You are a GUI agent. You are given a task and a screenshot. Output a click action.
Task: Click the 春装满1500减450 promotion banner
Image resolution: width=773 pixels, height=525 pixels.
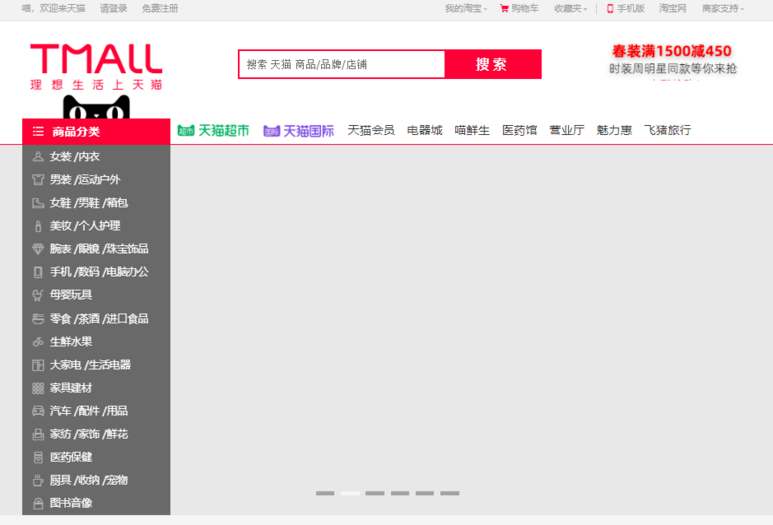671,51
